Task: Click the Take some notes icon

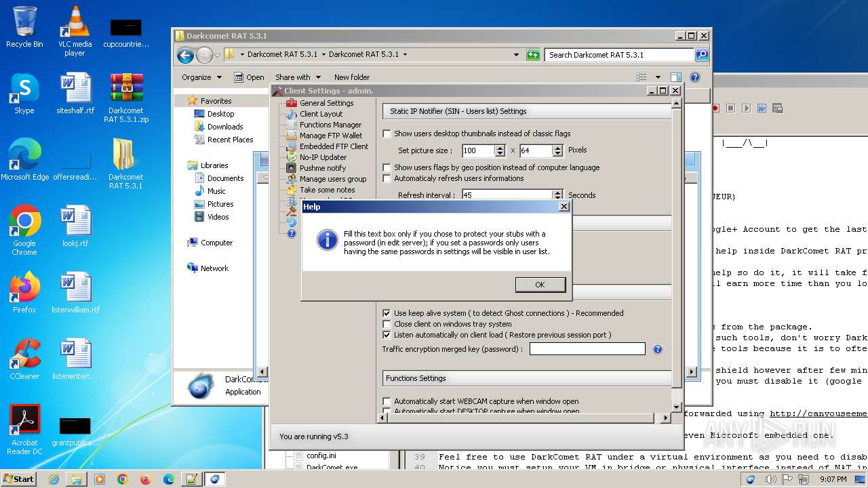Action: (x=291, y=190)
